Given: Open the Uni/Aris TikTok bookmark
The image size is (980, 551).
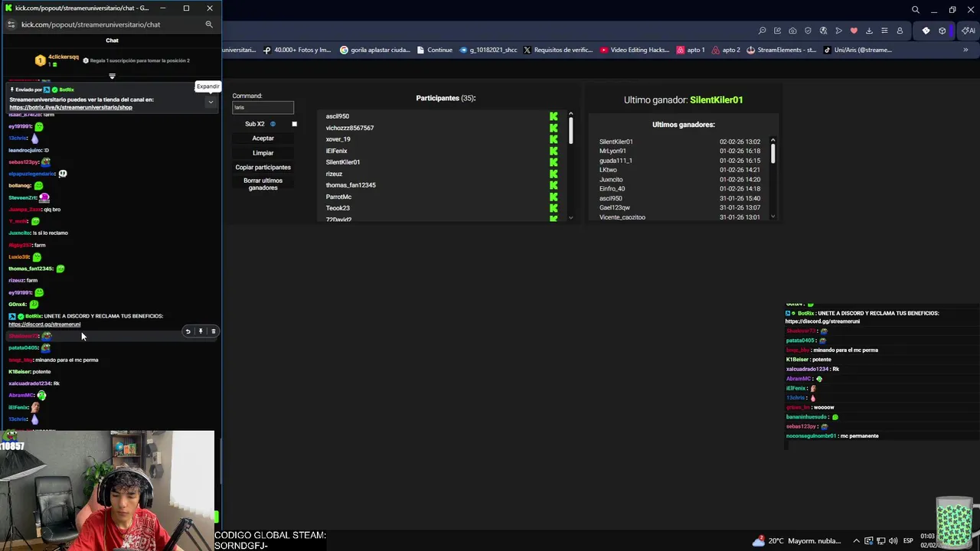Looking at the screenshot, I should [x=857, y=50].
